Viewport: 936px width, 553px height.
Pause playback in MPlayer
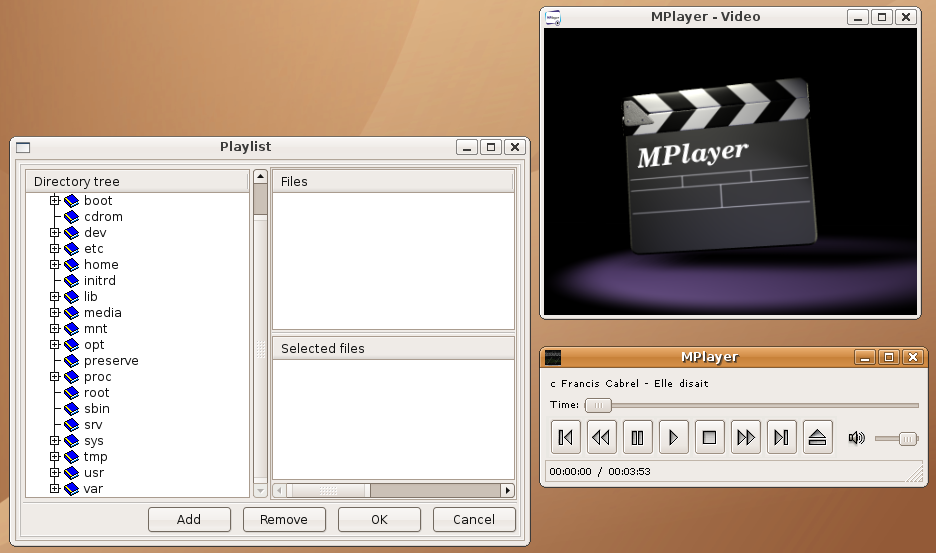(x=638, y=438)
